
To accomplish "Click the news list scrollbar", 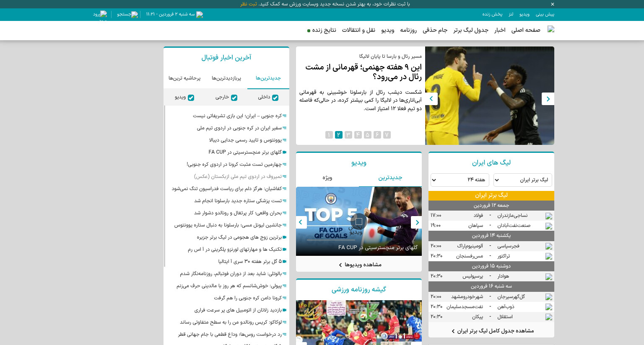I will [165, 186].
